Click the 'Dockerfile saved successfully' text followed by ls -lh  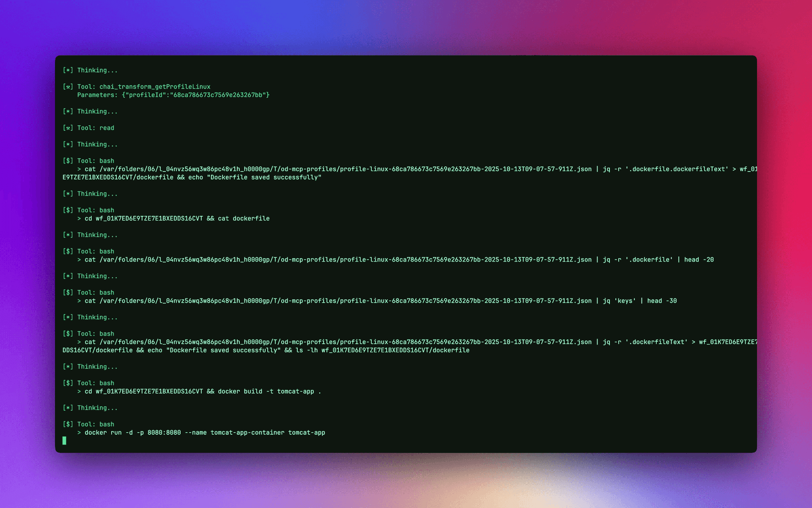[x=223, y=351]
